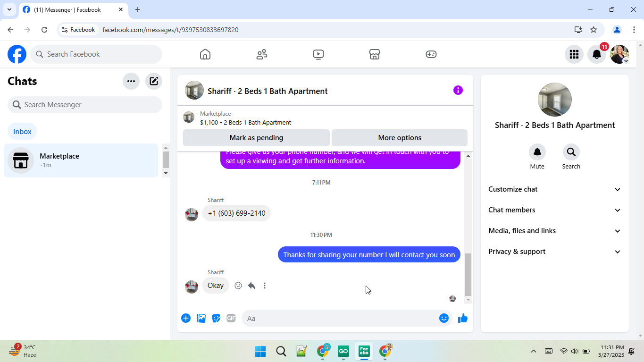Open Chats options three-dot button
Screen dimensions: 644x362
(131, 81)
